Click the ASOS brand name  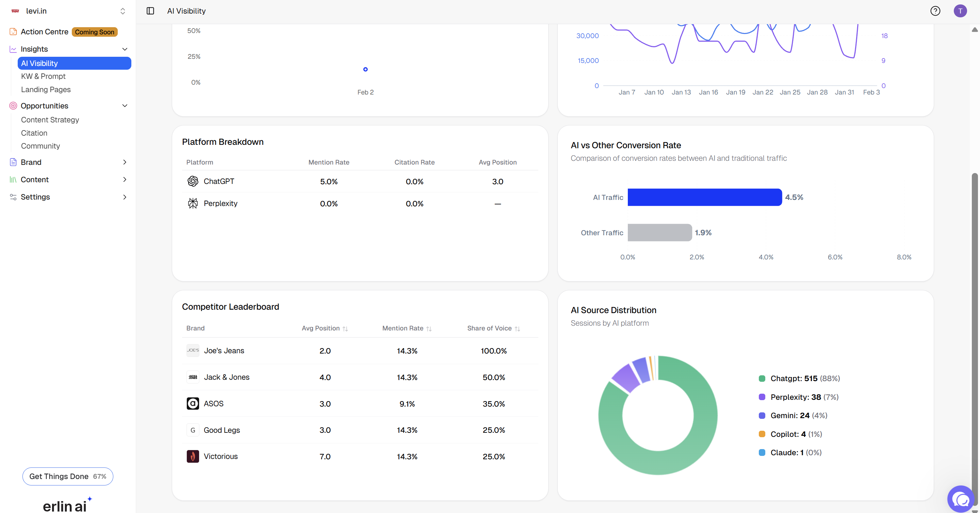(x=213, y=404)
